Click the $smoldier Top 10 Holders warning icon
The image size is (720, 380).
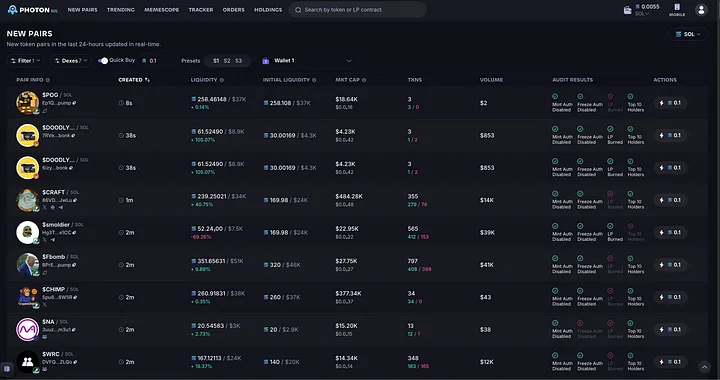coord(630,226)
